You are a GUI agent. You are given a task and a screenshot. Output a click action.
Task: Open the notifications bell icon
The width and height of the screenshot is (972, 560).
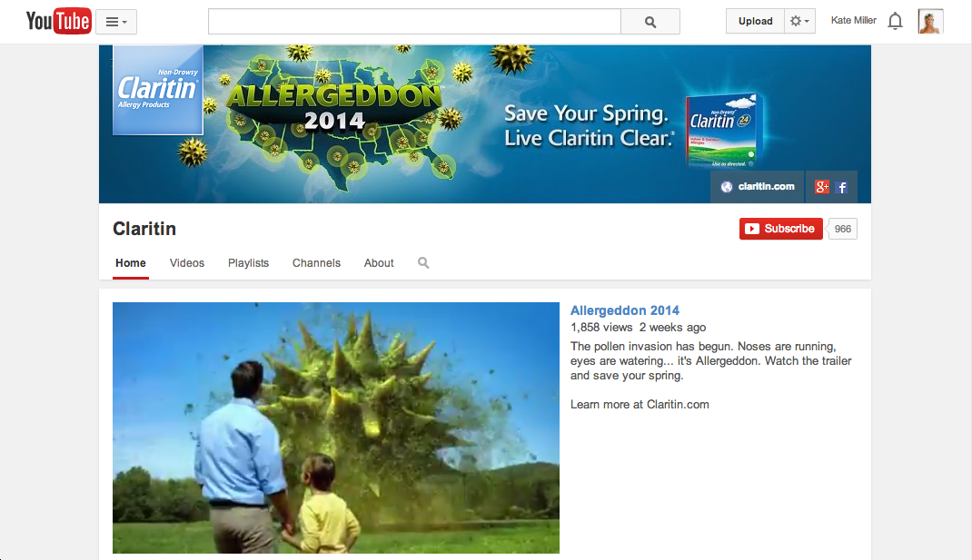pyautogui.click(x=895, y=22)
